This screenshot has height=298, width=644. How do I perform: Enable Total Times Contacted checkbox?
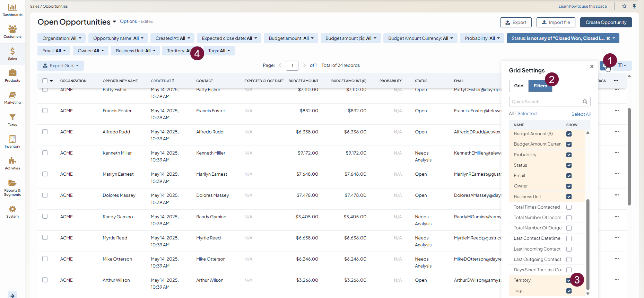[569, 207]
